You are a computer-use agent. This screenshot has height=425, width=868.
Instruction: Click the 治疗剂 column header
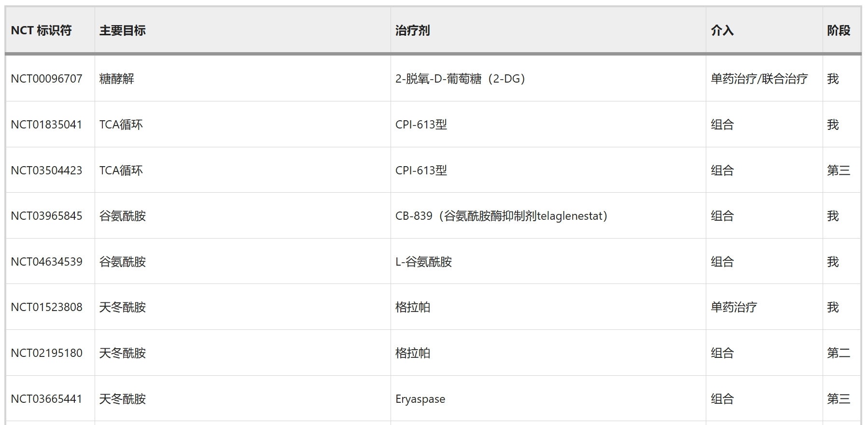click(412, 30)
